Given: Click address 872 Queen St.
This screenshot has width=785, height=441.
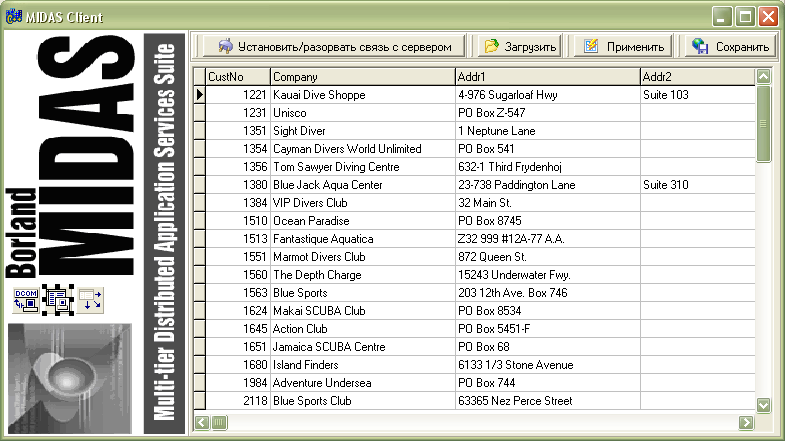Looking at the screenshot, I should coord(548,257).
